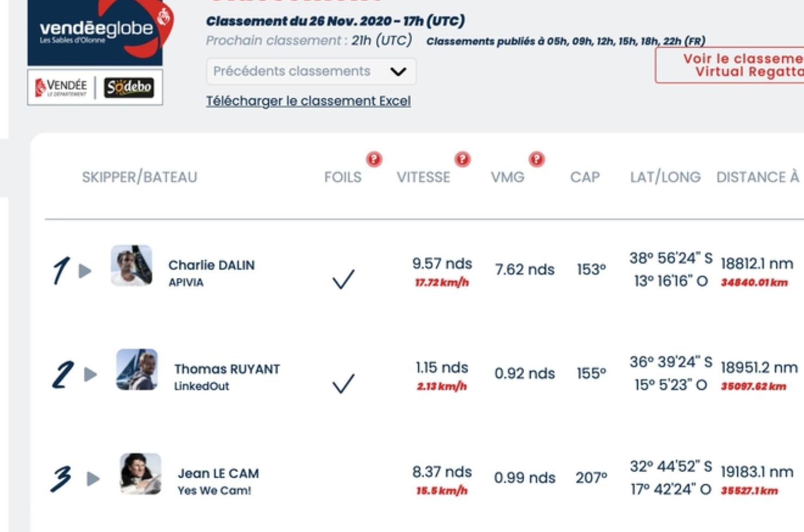Click the help icon above VMG

(536, 159)
